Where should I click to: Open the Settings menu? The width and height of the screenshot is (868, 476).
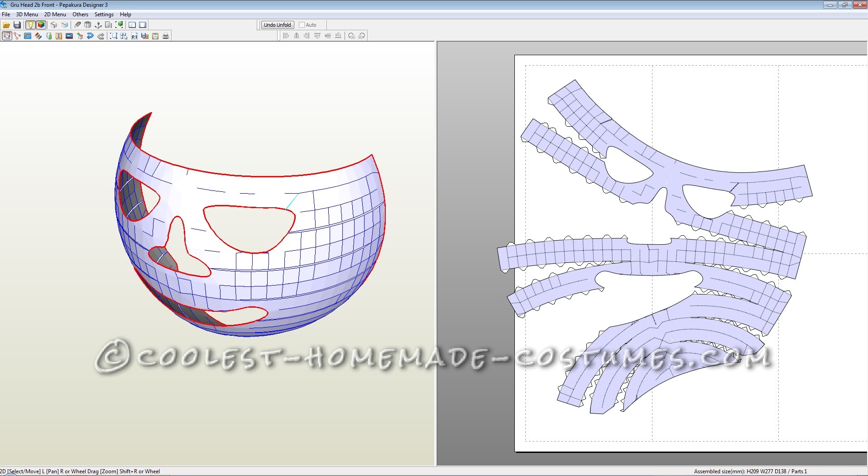[104, 14]
